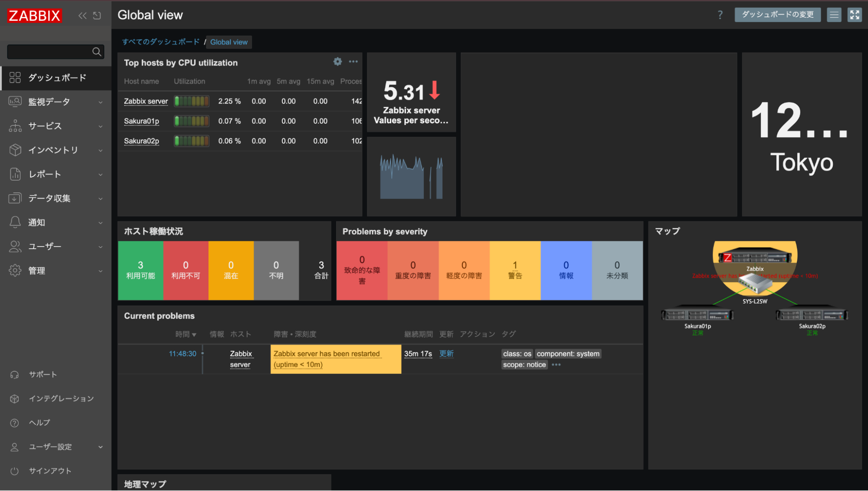The height and width of the screenshot is (491, 868).
Task: Click 更新 link in Current problems
Action: [x=446, y=354]
